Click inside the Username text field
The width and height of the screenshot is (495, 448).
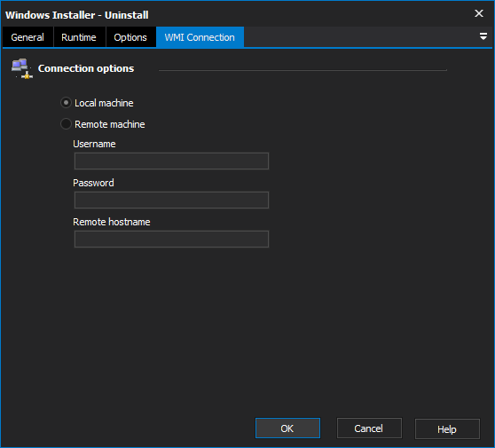click(171, 161)
